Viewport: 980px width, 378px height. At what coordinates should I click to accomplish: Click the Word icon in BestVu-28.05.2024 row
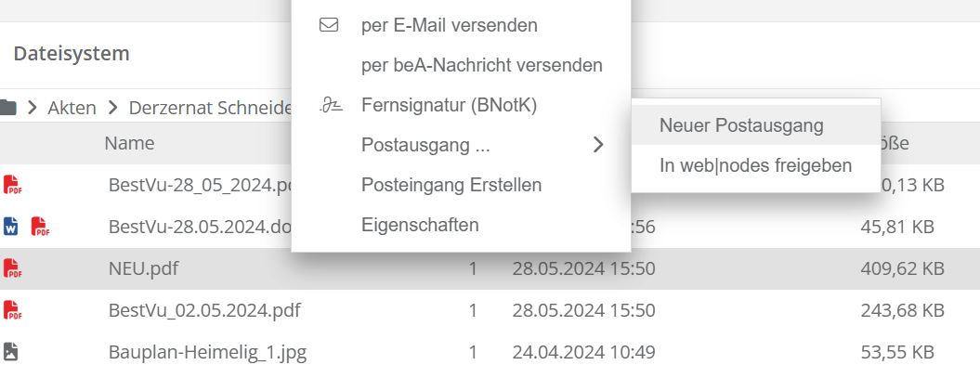tap(11, 226)
